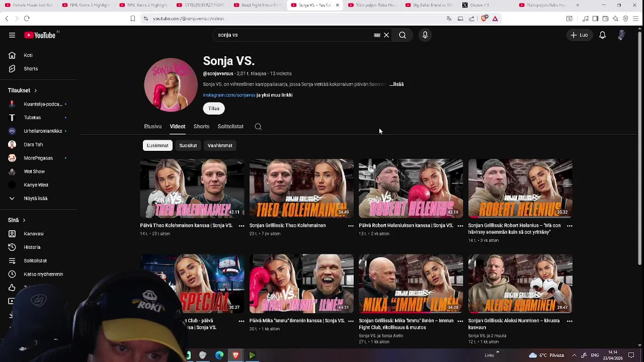The height and width of the screenshot is (362, 644).
Task: Open the Tubetus subscription
Action: [39, 118]
